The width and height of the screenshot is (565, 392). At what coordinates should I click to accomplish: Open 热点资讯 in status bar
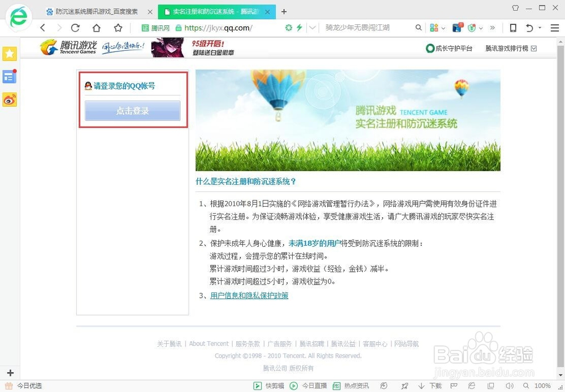(x=351, y=386)
